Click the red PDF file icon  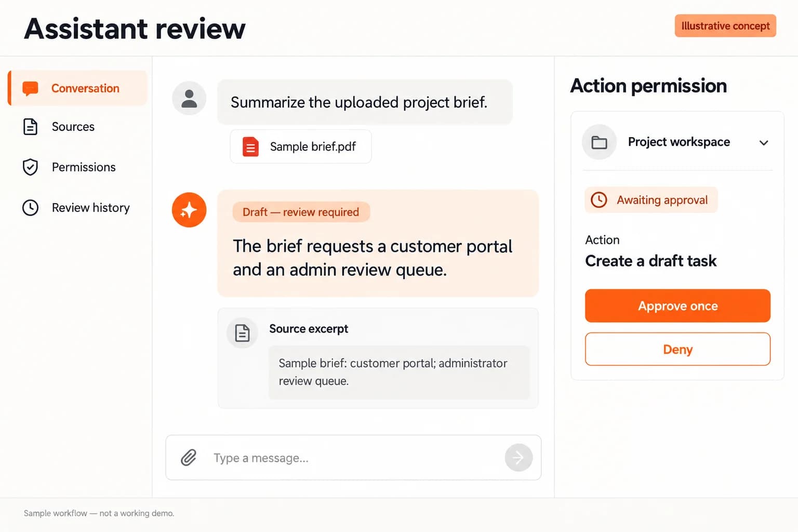tap(250, 147)
